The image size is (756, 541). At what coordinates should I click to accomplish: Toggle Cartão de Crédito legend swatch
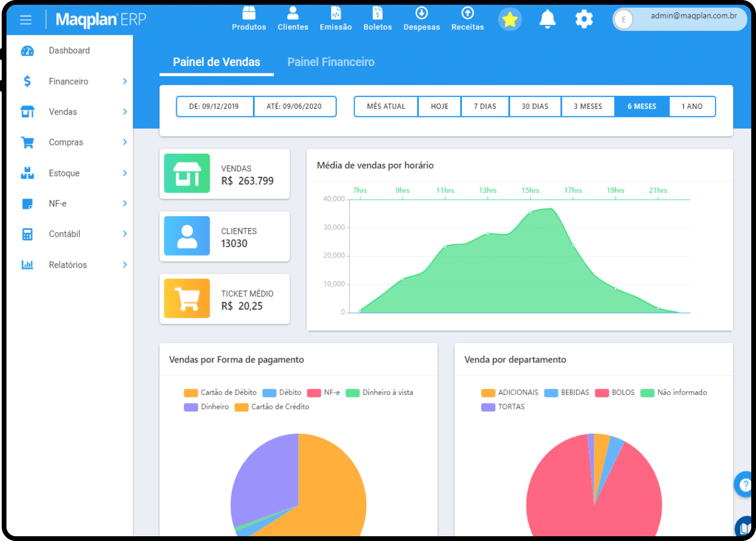241,408
